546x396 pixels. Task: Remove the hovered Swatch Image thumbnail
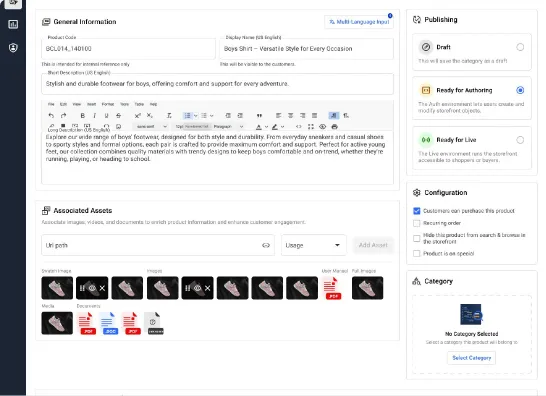(102, 288)
